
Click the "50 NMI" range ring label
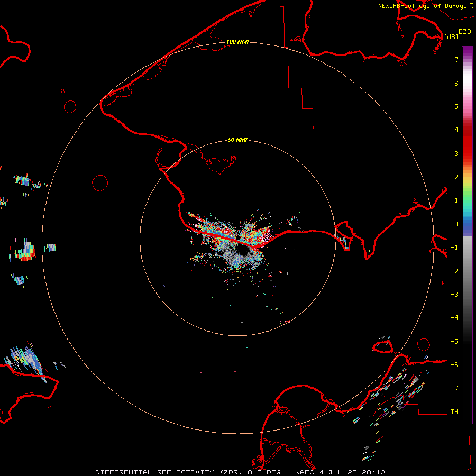[x=237, y=140]
